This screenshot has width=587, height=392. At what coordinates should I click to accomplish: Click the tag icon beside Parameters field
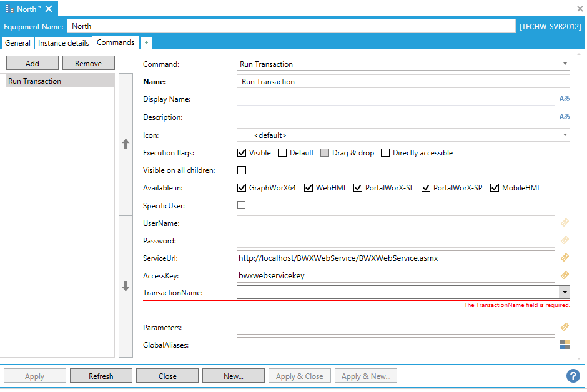pyautogui.click(x=565, y=327)
